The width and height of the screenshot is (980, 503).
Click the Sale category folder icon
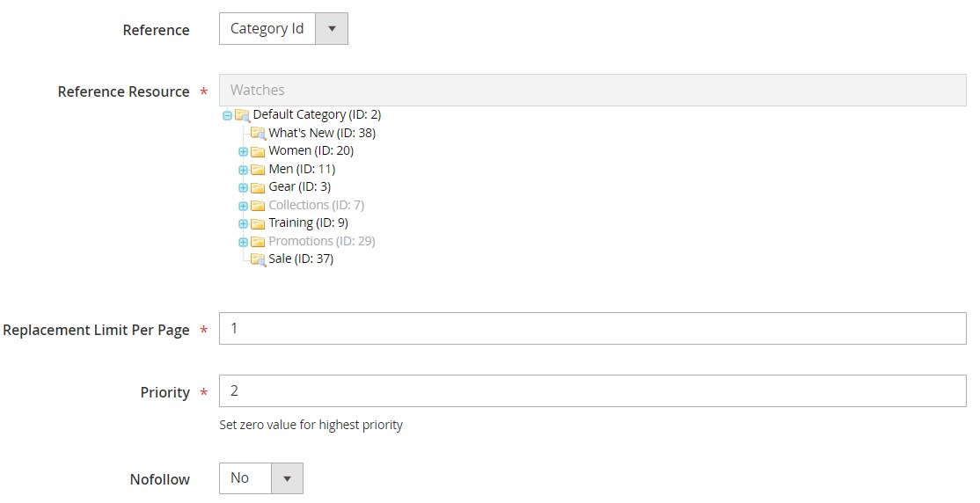click(x=258, y=259)
